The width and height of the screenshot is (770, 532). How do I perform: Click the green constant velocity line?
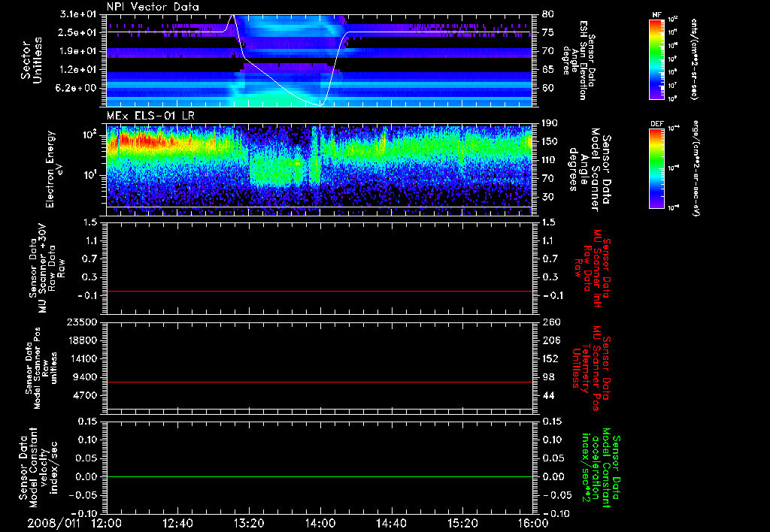320,477
